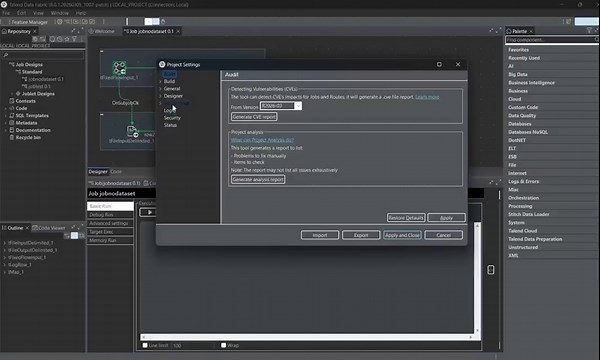Screen dimensions: 600x360
Task: Close the Job jobnodataset 0.1 editor tab
Action: pyautogui.click(x=178, y=31)
